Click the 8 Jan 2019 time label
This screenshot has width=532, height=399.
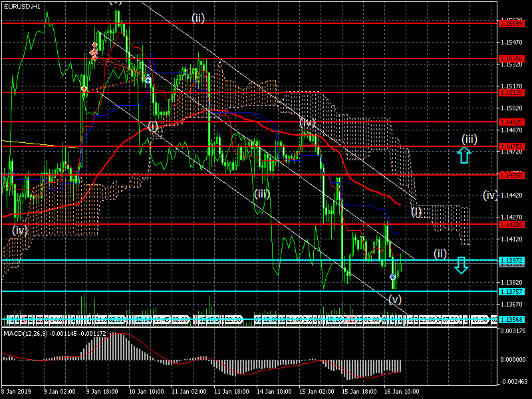click(x=16, y=391)
